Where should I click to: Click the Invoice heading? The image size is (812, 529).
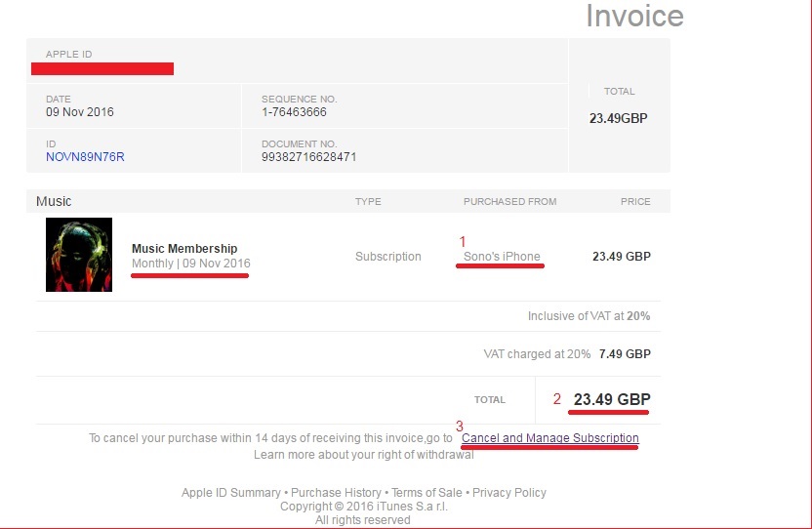click(634, 17)
